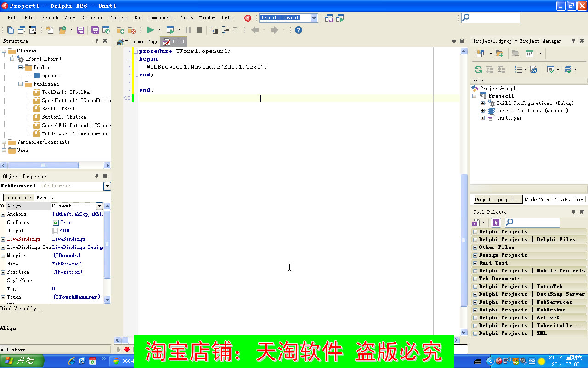The width and height of the screenshot is (588, 368).
Task: Collapse the Classes node in Structure
Action: tap(4, 51)
